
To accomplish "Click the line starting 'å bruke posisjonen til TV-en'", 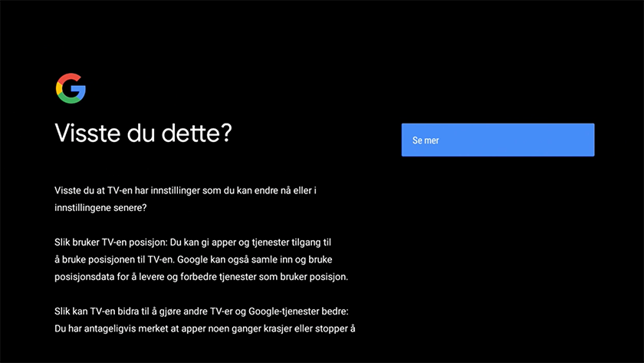I will 115,259.
